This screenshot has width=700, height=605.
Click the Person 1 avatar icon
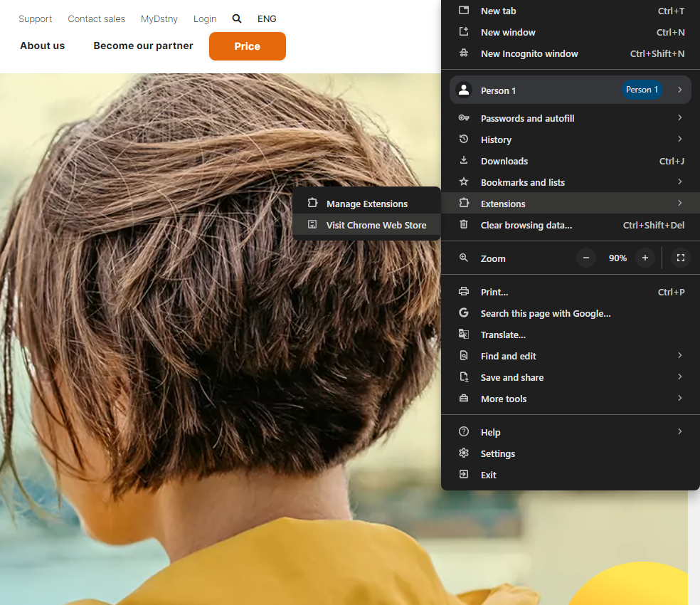[x=464, y=90]
